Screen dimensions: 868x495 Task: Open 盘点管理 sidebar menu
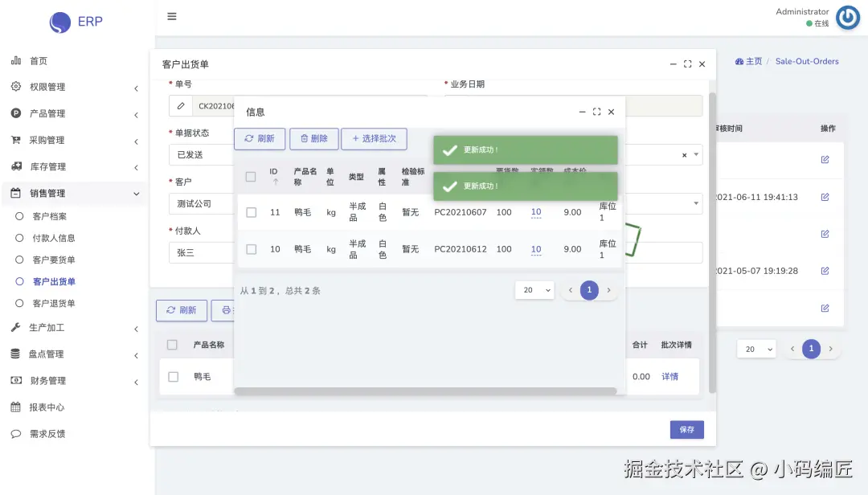tap(47, 354)
